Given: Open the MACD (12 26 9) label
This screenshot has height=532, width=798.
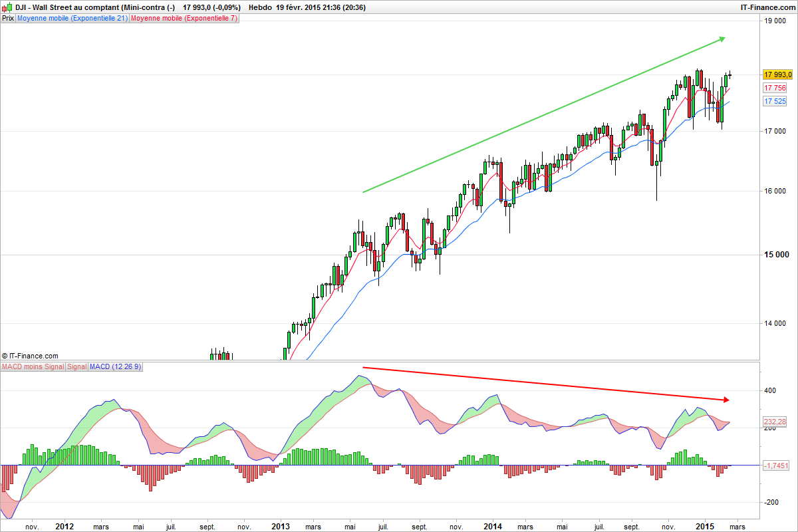Looking at the screenshot, I should 112,366.
